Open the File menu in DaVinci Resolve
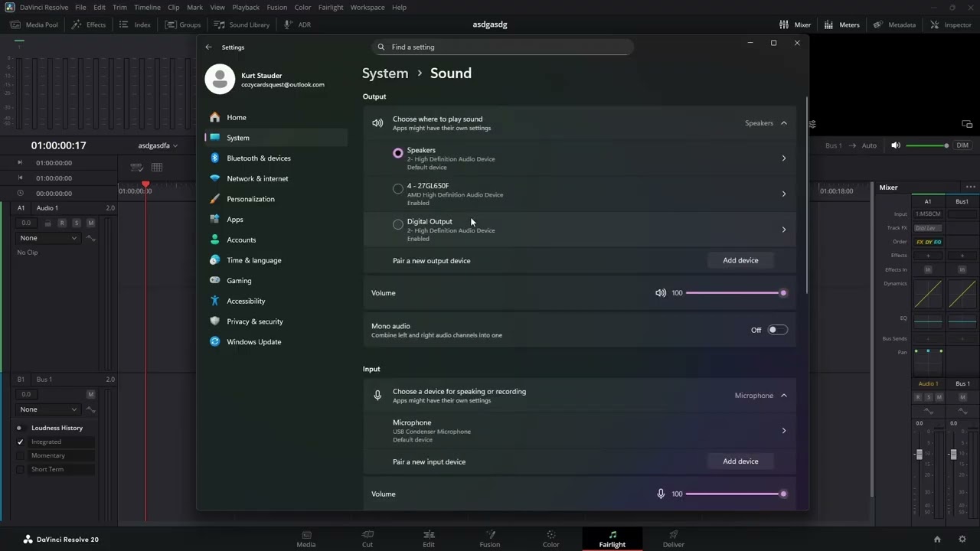The height and width of the screenshot is (551, 980). coord(80,8)
